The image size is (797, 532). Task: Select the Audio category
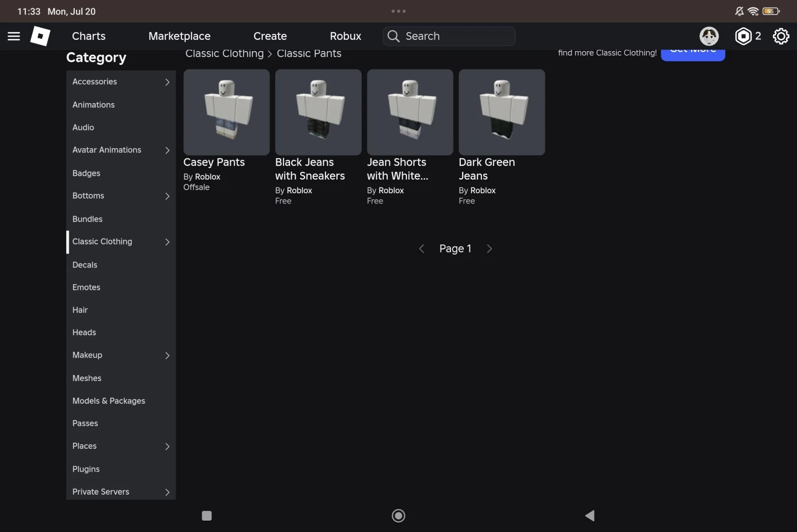pos(121,127)
